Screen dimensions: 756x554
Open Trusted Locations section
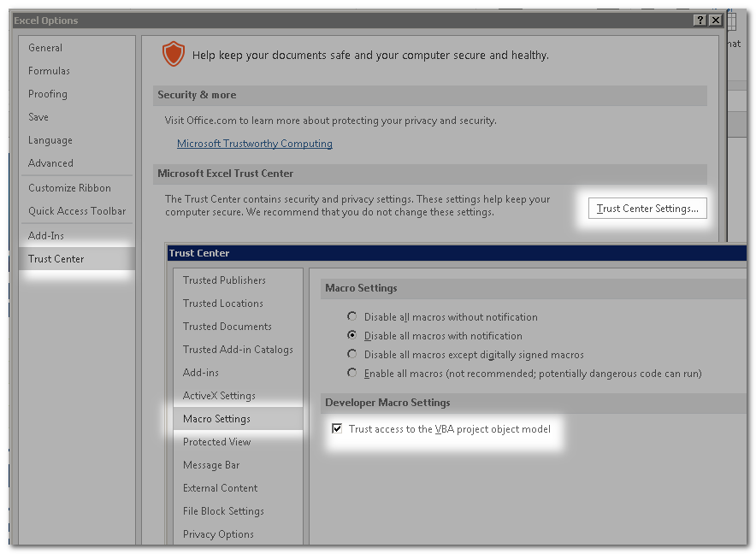222,304
